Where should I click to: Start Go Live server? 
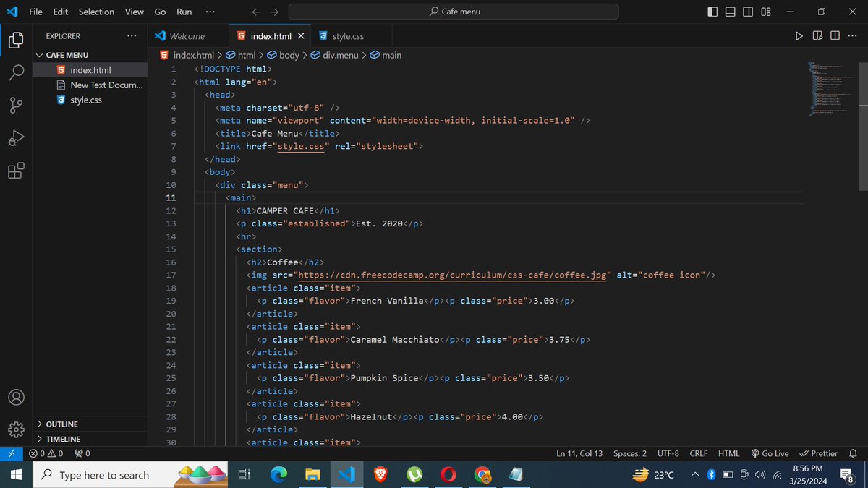pyautogui.click(x=770, y=453)
